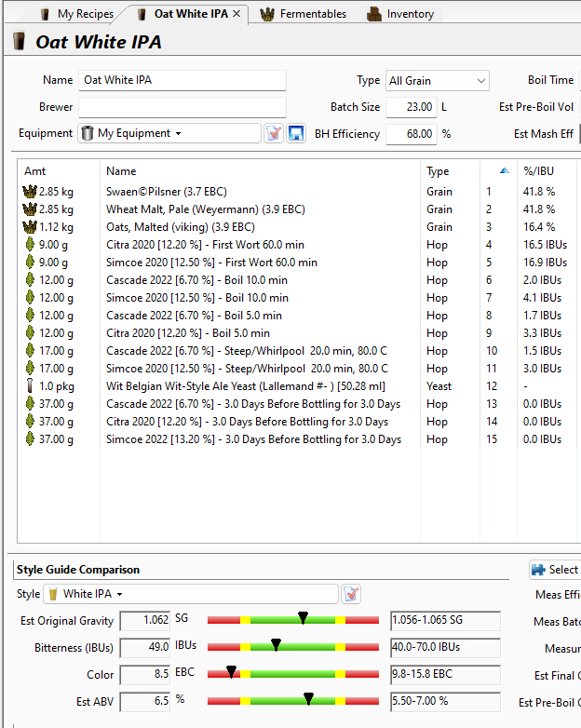Viewport: 581px width, 728px height.
Task: Click the grain icon for Swaen Pilsner
Action: 30,192
